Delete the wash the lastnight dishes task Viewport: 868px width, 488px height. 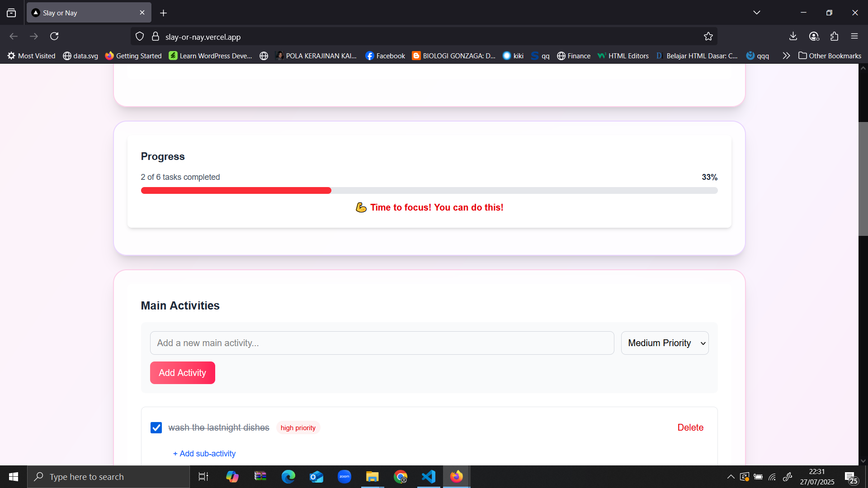(x=690, y=427)
